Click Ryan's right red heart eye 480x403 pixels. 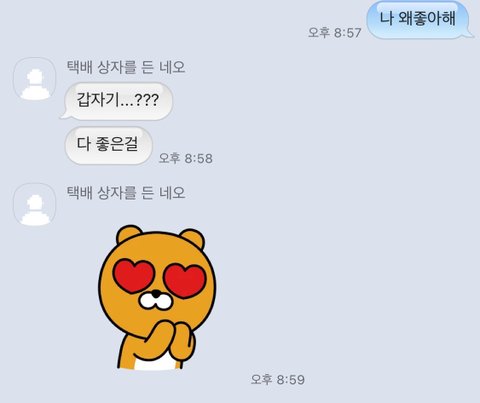pyautogui.click(x=185, y=281)
